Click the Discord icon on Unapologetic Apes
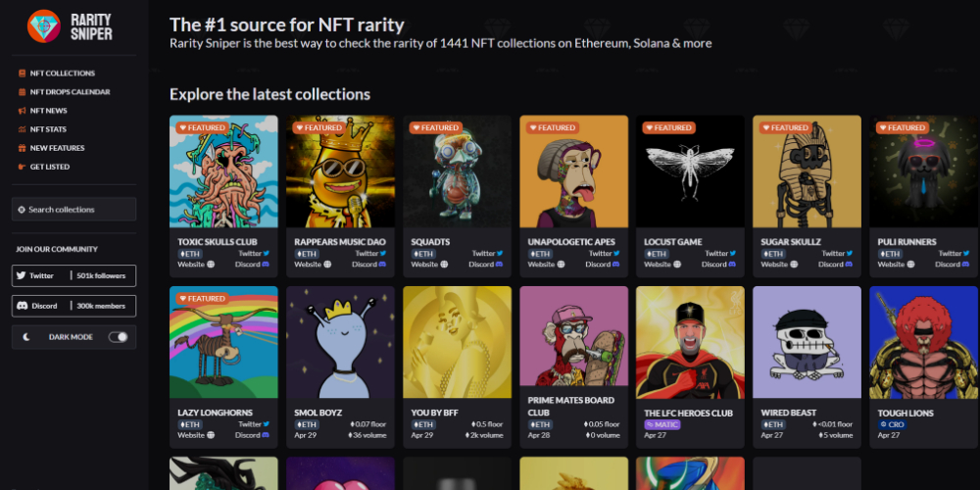The width and height of the screenshot is (980, 490). click(616, 265)
